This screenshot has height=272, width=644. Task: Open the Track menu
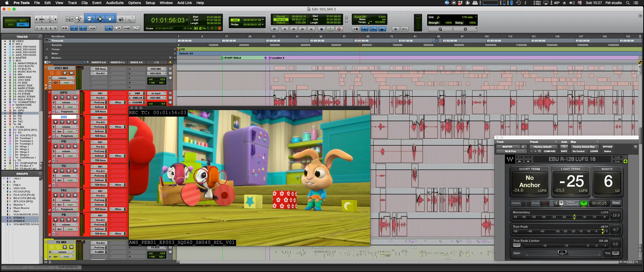point(72,3)
